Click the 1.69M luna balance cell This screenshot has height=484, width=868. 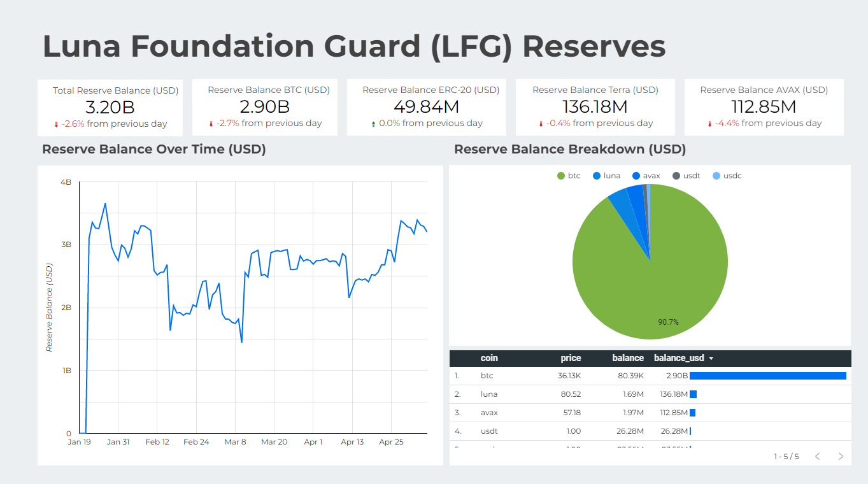click(x=632, y=394)
